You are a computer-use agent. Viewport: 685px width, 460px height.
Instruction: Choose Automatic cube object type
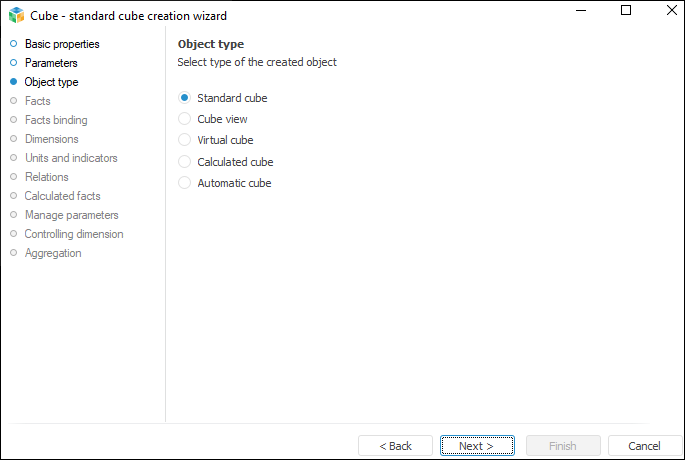click(x=184, y=183)
